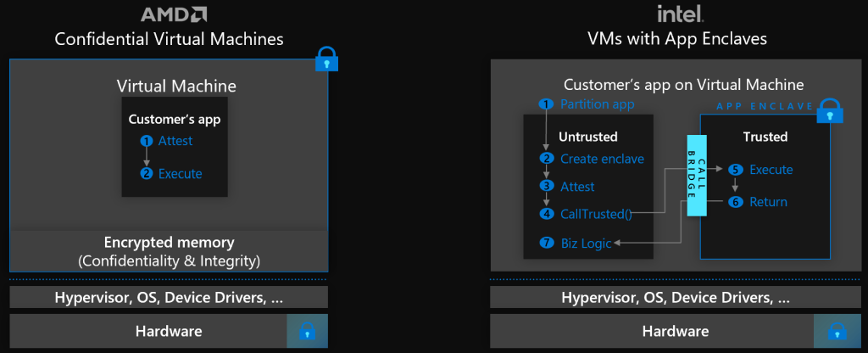Click 'Attest' step in Untrusted box
The width and height of the screenshot is (868, 353).
point(577,186)
